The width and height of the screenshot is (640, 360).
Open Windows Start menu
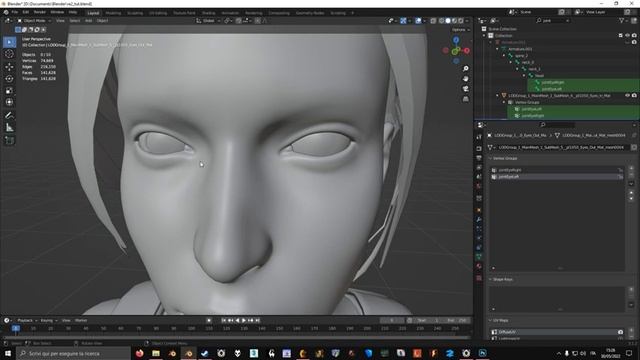point(8,353)
